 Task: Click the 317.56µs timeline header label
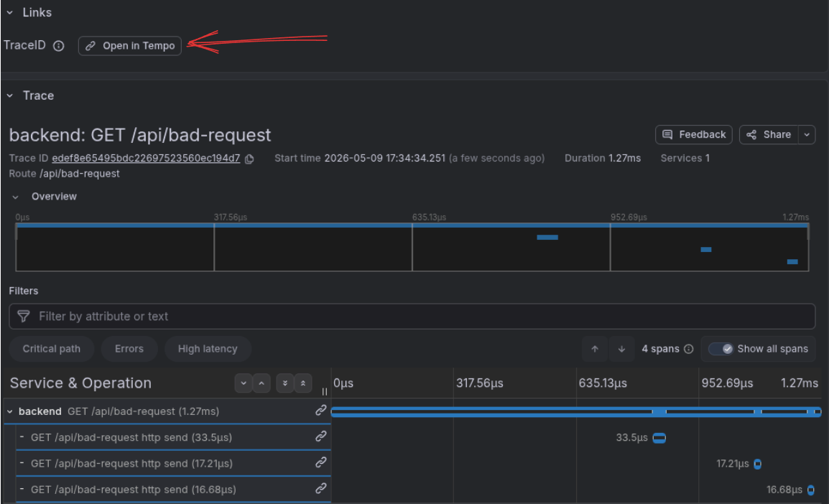[x=480, y=383]
